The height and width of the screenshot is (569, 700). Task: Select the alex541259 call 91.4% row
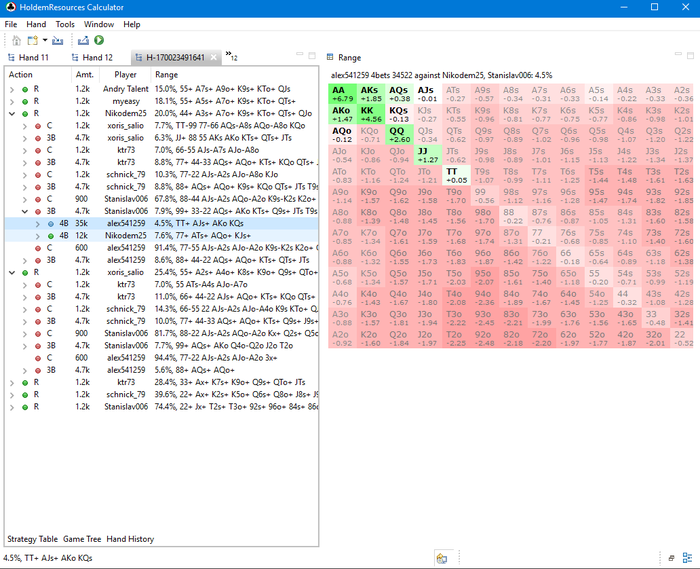[x=162, y=248]
